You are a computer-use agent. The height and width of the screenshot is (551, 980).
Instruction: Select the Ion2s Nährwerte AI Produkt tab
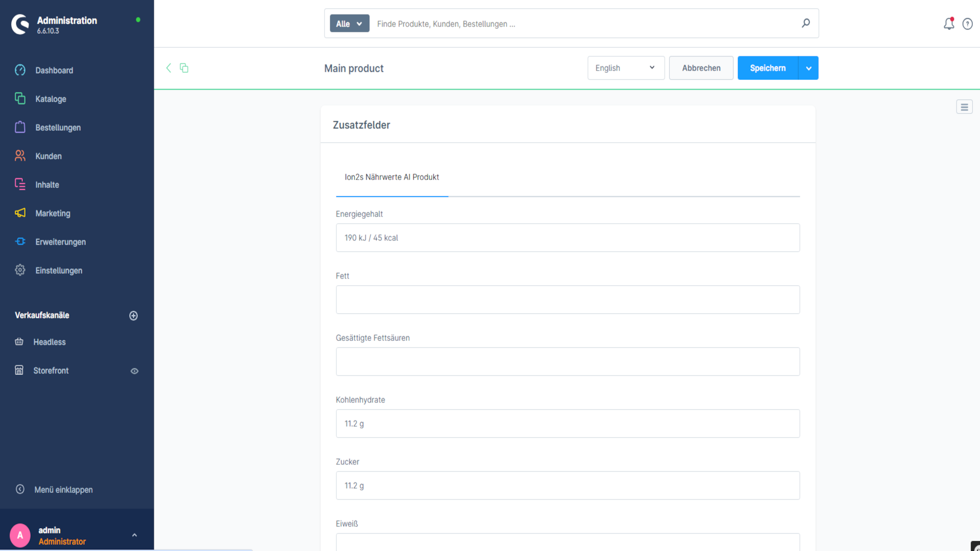[391, 177]
